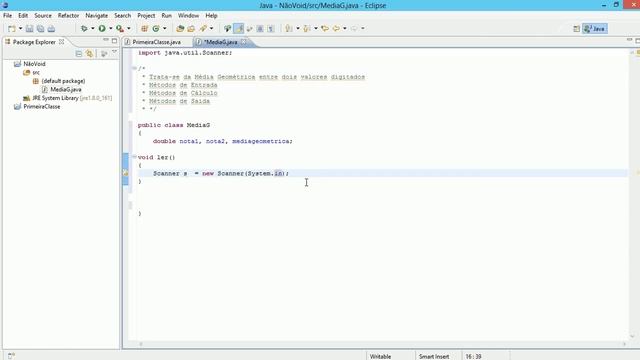Image resolution: width=640 pixels, height=360 pixels.
Task: Click the Last Edit Location icon
Action: [325, 29]
